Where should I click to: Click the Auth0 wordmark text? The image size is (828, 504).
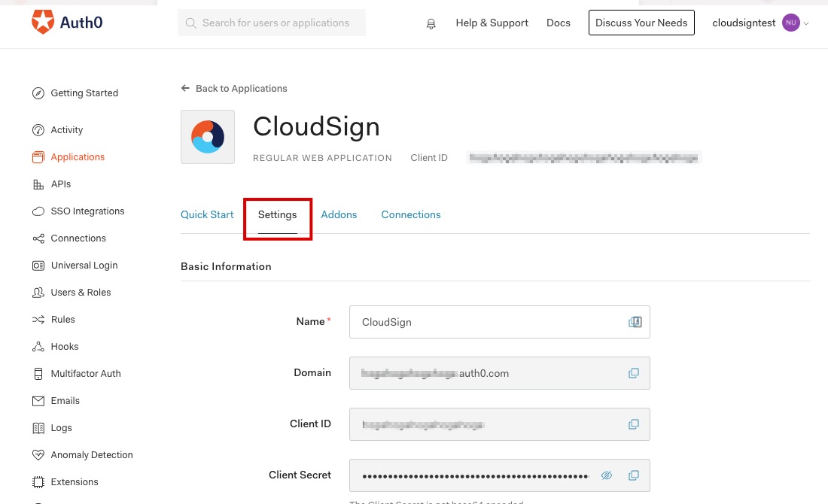click(x=81, y=23)
